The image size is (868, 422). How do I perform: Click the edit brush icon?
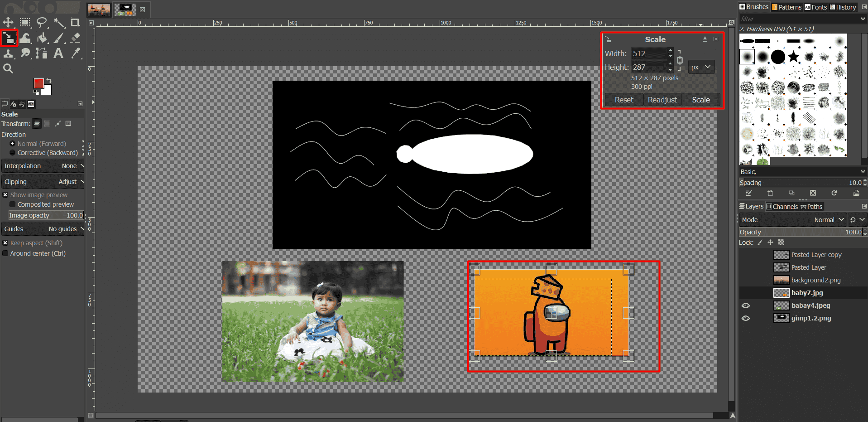(749, 193)
